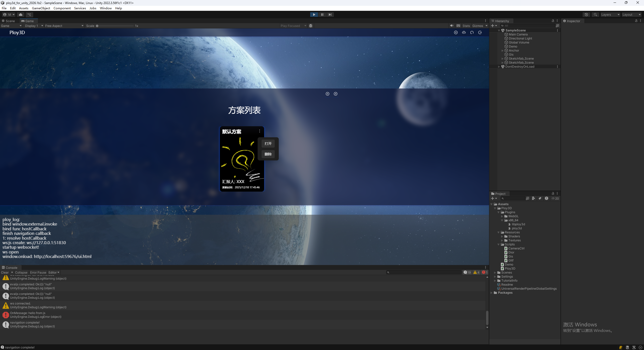Toggle Mute Audio in Game view
Viewport: 644px width, 350px height.
point(452,26)
